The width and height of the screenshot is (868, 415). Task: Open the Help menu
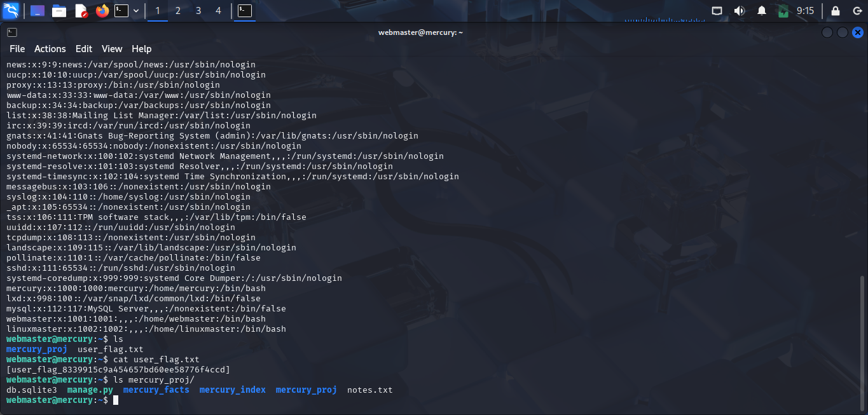[x=142, y=49]
